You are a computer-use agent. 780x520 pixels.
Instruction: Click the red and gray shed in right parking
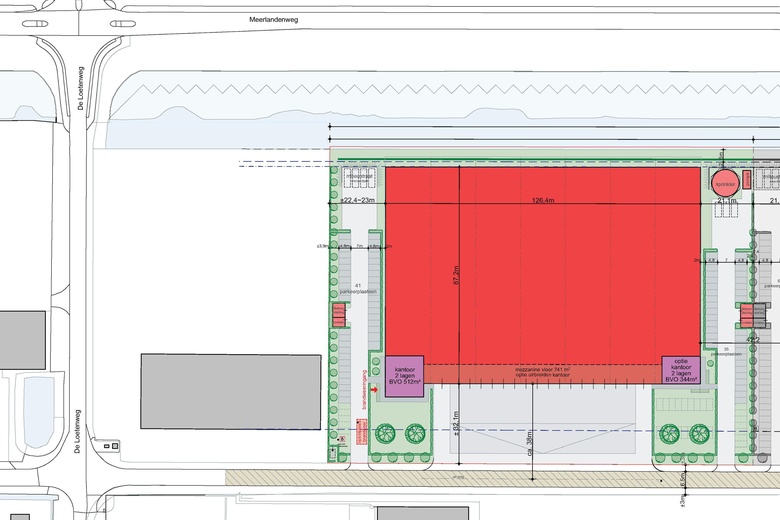(752, 316)
